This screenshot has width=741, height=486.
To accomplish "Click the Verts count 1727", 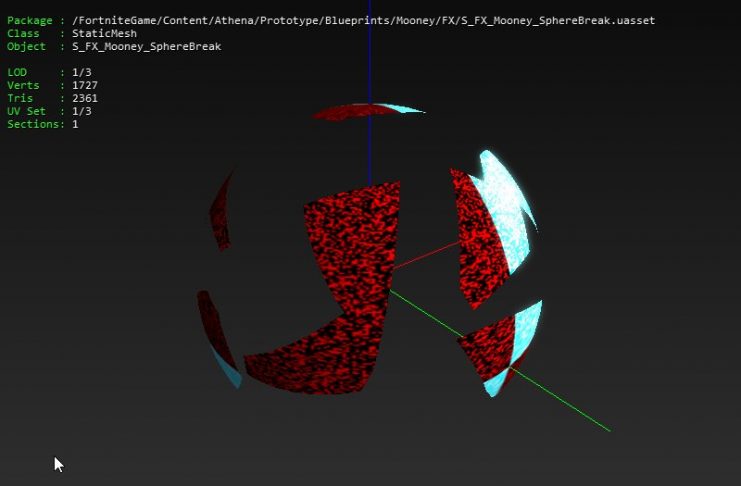I will pos(85,85).
